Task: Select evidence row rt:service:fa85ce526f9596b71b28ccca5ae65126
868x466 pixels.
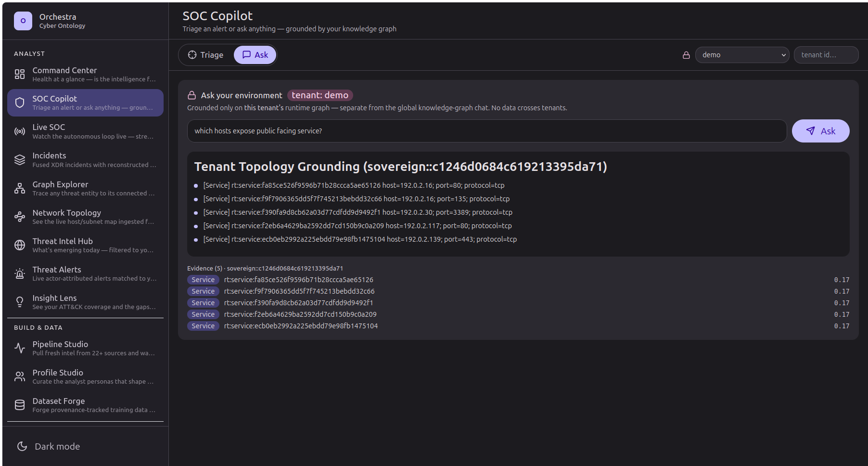Action: coord(518,280)
